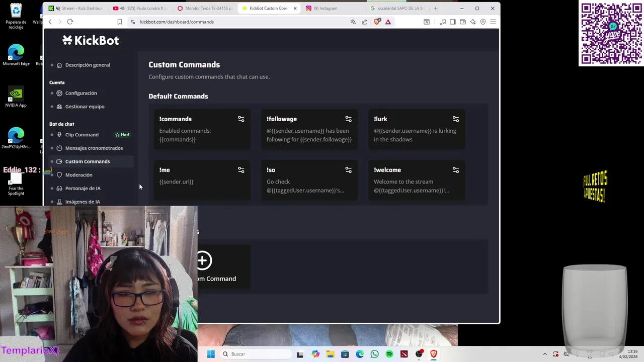Open settings for the !me command

(x=241, y=170)
